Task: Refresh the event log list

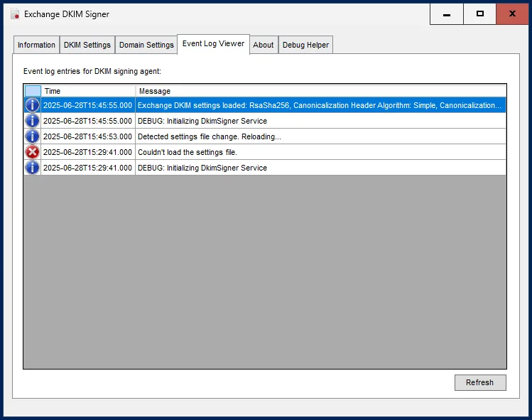Action: pyautogui.click(x=480, y=382)
